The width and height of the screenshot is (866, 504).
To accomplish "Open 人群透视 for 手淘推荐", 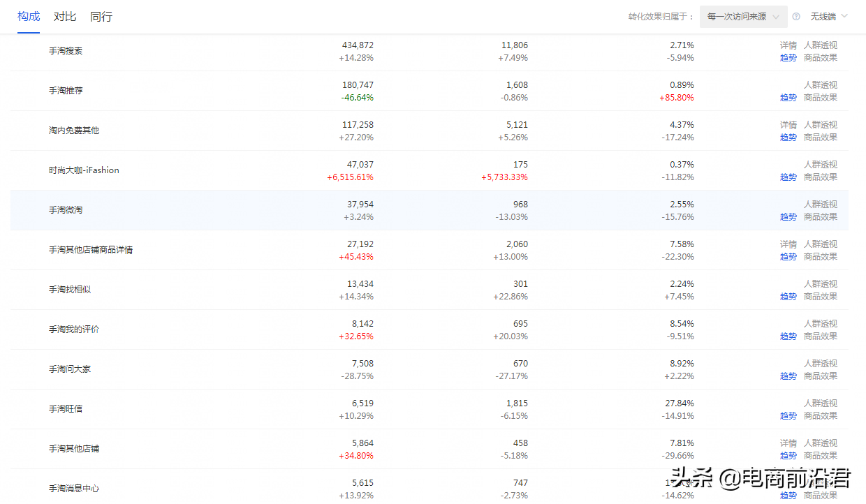I will point(820,85).
